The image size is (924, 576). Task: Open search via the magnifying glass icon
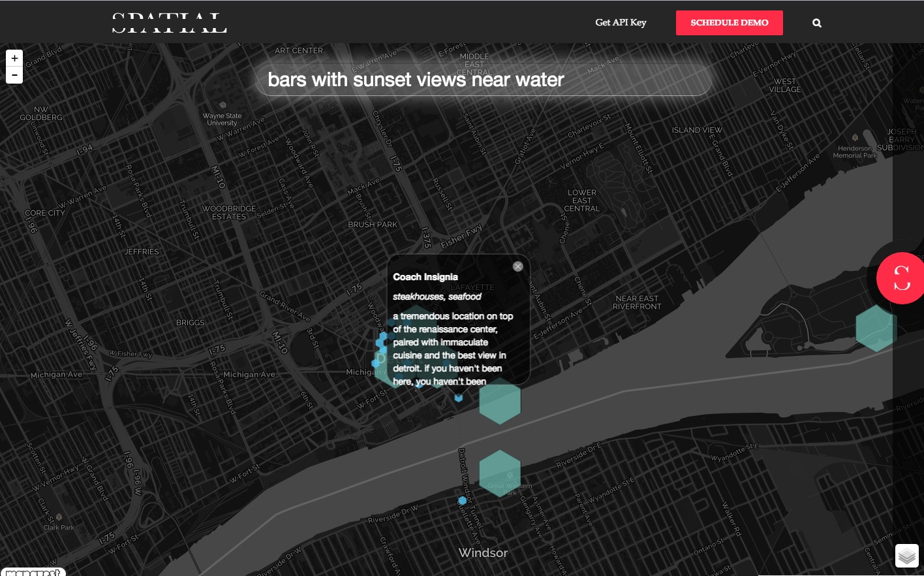816,23
